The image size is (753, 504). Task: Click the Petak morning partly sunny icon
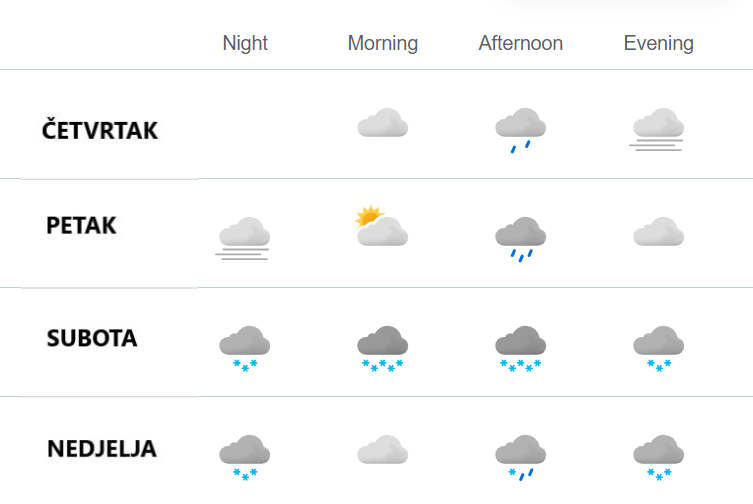382,226
